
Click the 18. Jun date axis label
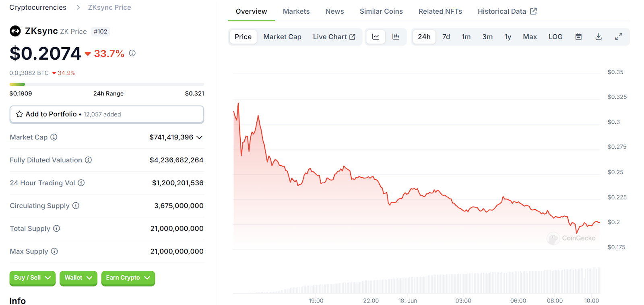[408, 301]
